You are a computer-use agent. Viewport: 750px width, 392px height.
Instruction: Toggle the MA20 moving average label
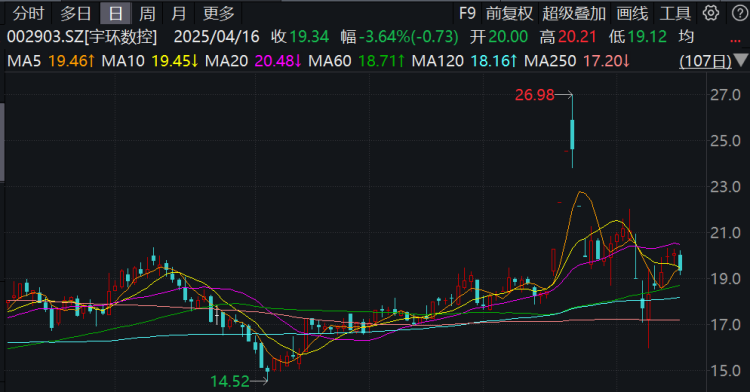226,61
